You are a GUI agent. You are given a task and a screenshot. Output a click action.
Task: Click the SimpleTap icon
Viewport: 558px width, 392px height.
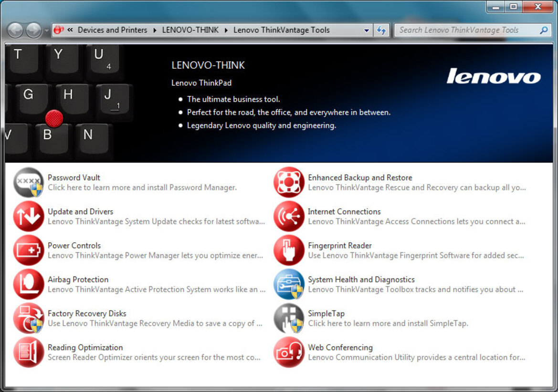coord(289,318)
